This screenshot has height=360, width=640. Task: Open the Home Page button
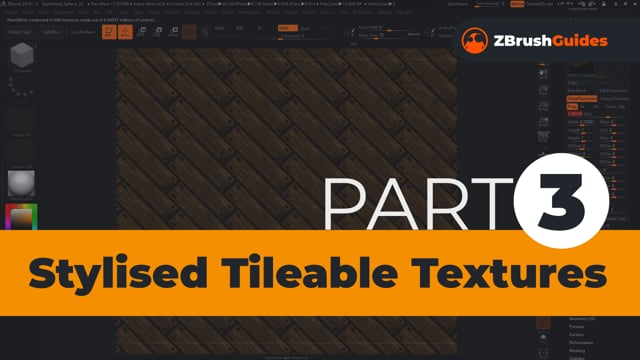pyautogui.click(x=20, y=32)
